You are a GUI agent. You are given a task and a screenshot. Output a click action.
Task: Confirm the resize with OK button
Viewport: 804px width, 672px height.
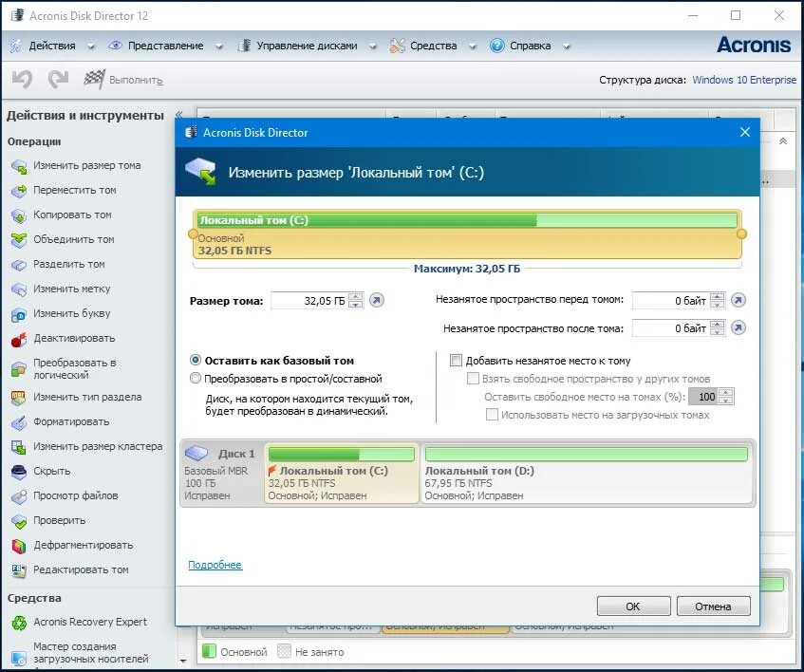pyautogui.click(x=633, y=607)
